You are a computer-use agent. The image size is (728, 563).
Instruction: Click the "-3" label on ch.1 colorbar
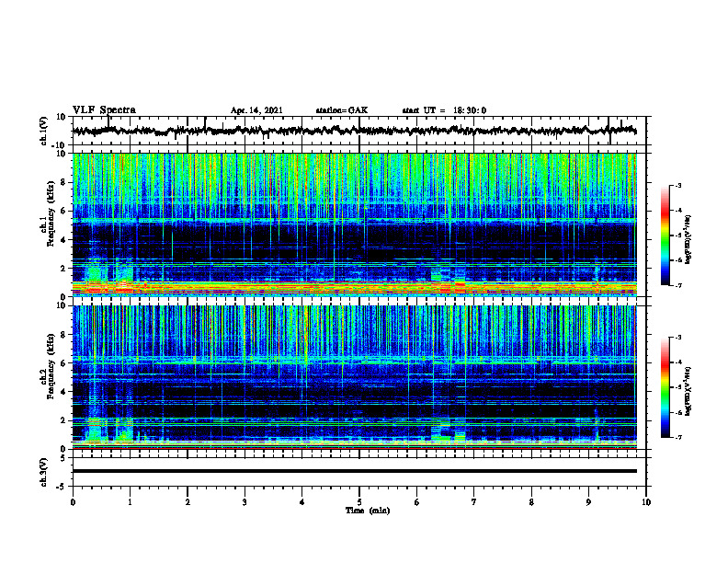tap(678, 185)
